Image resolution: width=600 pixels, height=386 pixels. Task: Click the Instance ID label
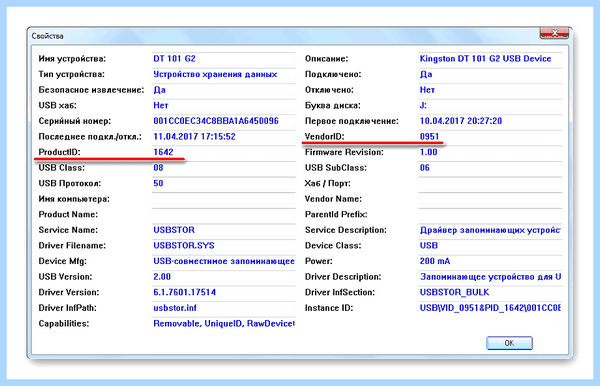point(329,308)
